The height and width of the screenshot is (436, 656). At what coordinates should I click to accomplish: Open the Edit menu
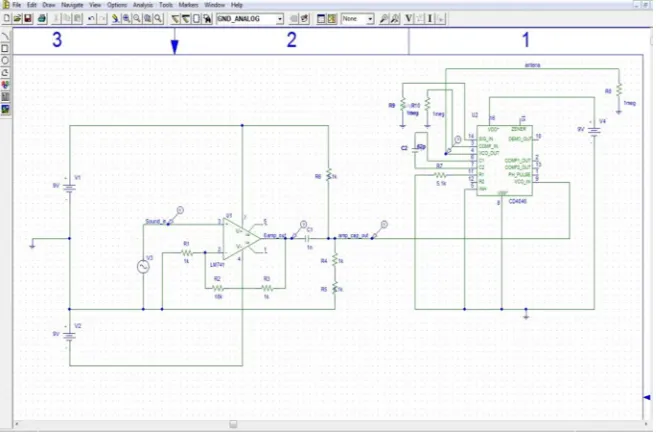32,5
